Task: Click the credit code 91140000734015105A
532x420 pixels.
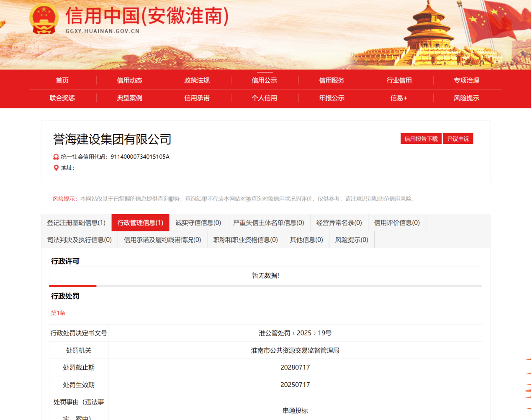Action: [x=140, y=157]
